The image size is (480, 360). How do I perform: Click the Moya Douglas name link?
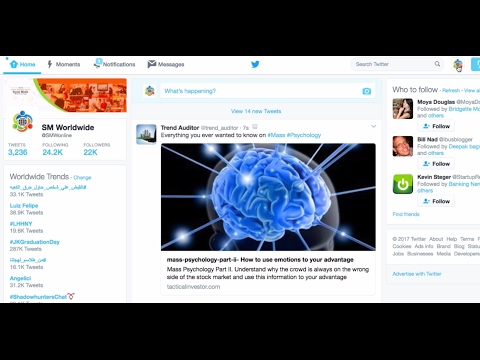[436, 102]
